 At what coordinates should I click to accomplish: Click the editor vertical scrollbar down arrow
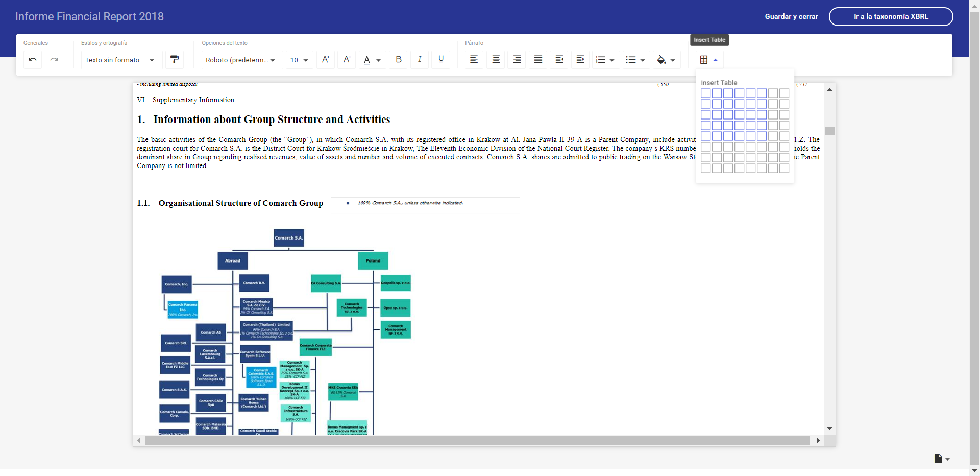(x=829, y=429)
